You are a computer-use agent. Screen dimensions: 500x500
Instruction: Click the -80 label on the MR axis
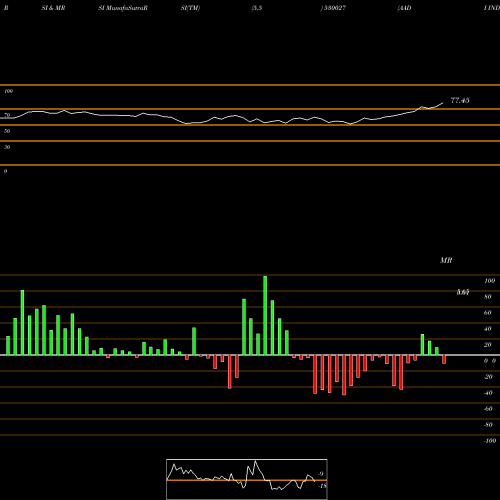[x=488, y=425]
